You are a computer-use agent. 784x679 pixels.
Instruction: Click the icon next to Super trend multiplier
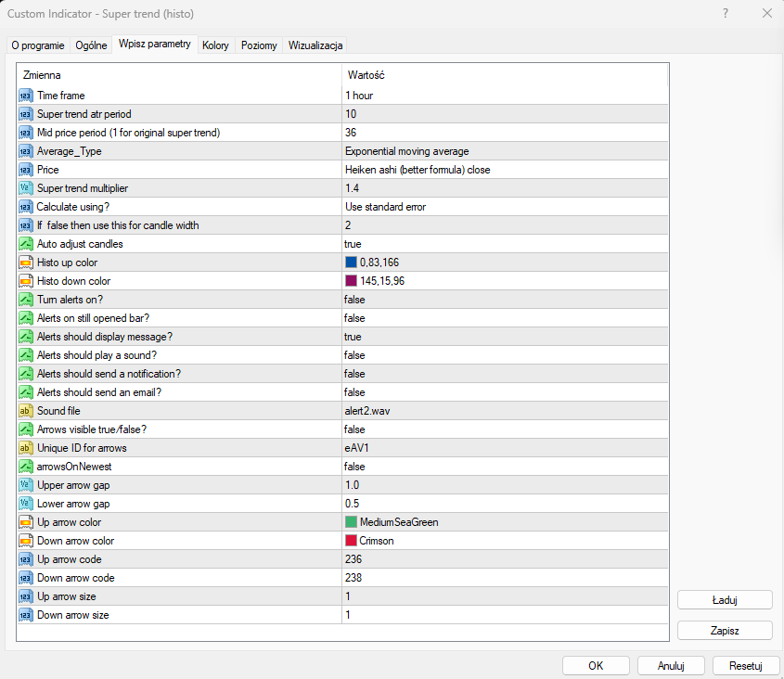(x=26, y=188)
